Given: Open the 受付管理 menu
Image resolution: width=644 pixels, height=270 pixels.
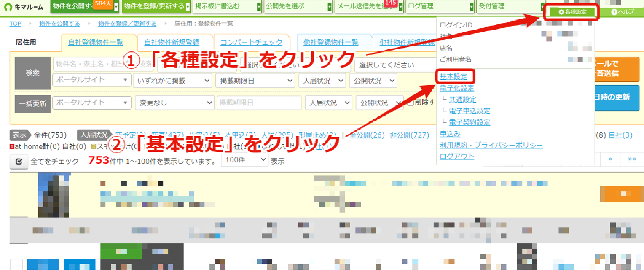Looking at the screenshot, I should click(x=512, y=7).
